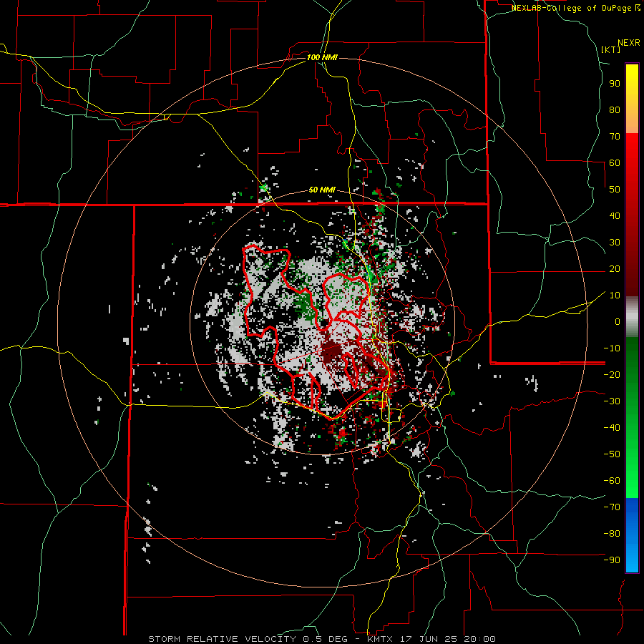Viewport: 644px width, 644px height.
Task: Click the +90 value at the top of the scale
Action: (615, 84)
